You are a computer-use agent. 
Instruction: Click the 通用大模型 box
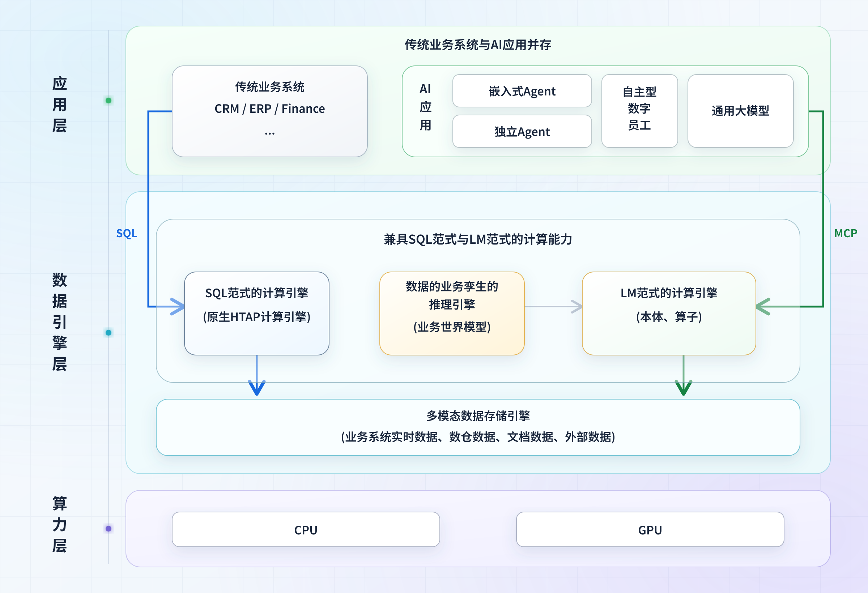pos(740,111)
